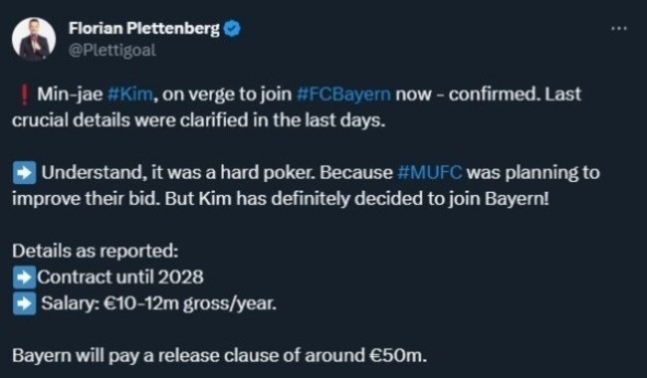Click the name "Min-jae" in the tweet
Image resolution: width=647 pixels, height=378 pixels.
tap(70, 94)
